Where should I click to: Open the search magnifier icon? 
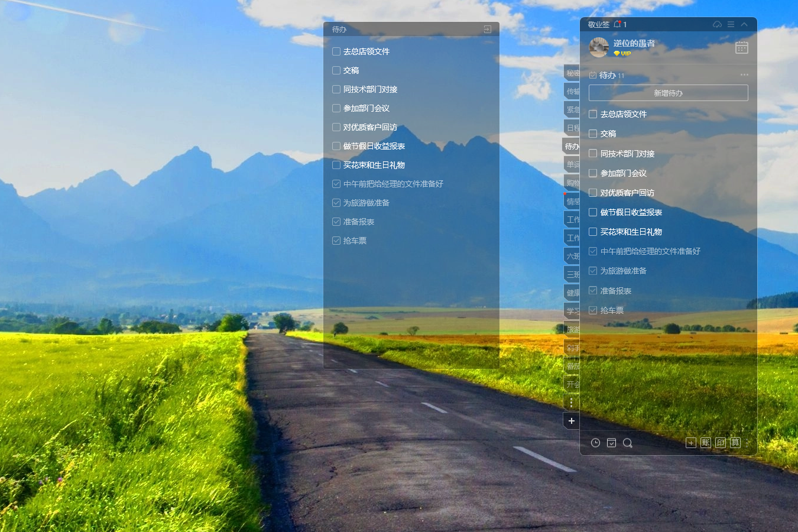(627, 443)
